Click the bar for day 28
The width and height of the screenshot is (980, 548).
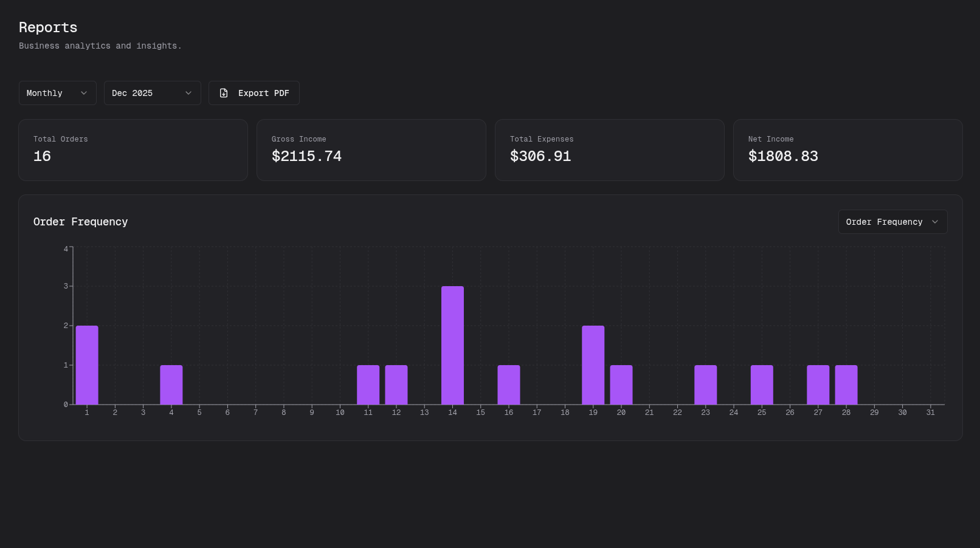click(846, 384)
